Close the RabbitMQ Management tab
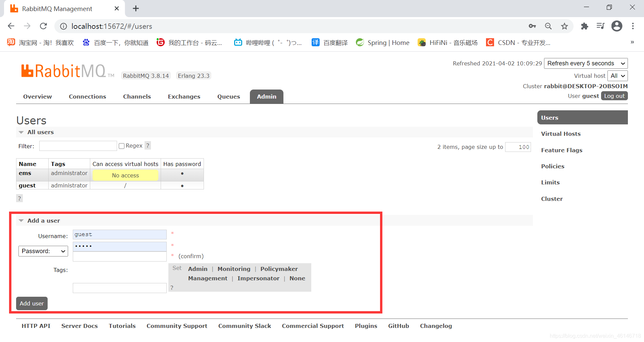The width and height of the screenshot is (644, 342). 117,8
